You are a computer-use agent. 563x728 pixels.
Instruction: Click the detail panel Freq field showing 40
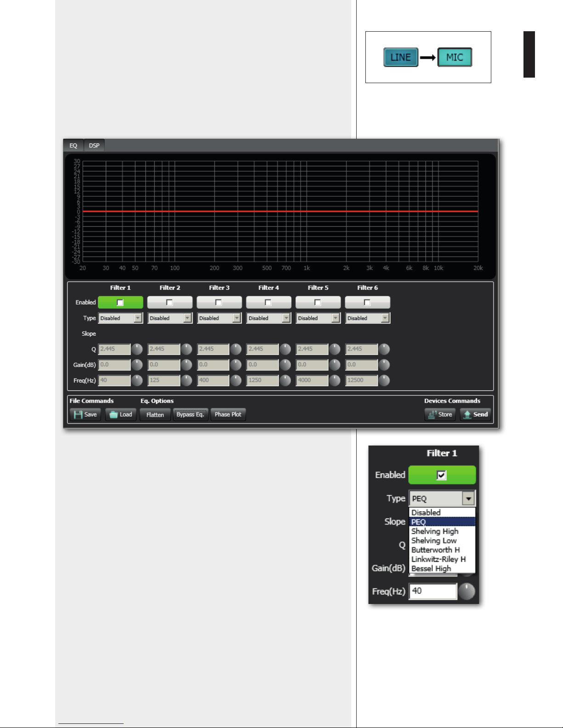click(433, 591)
